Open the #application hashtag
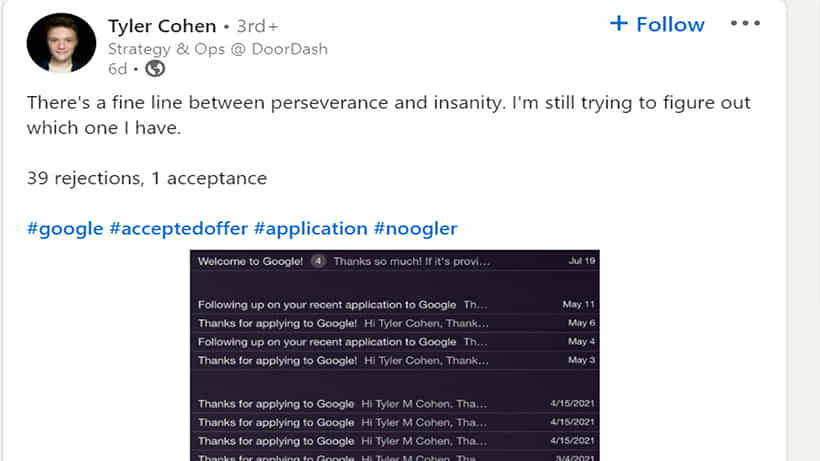 [x=311, y=228]
